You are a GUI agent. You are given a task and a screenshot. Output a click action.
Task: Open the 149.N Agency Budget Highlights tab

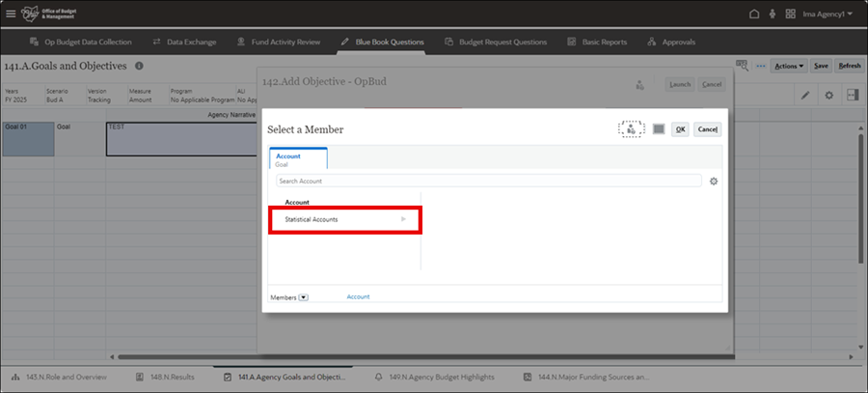(441, 377)
